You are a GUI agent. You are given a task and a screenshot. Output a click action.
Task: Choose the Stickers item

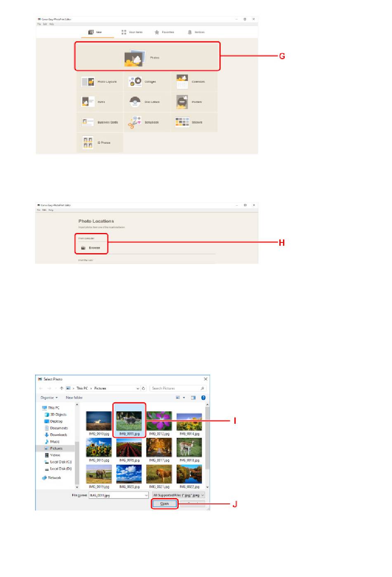click(194, 122)
